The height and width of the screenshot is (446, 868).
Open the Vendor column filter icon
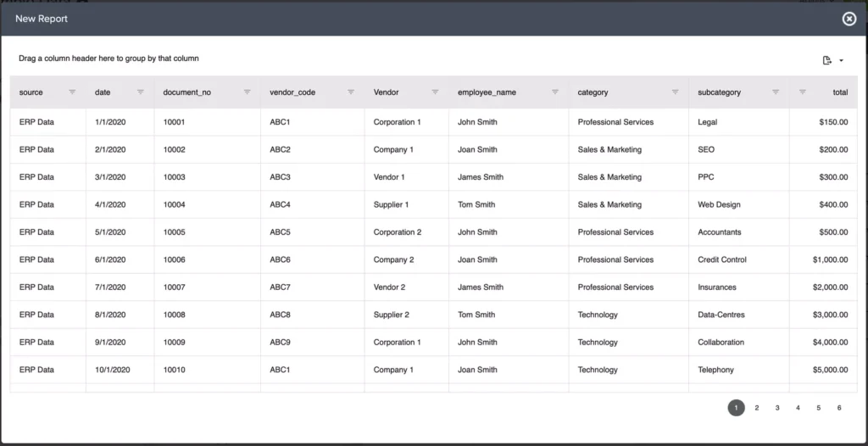point(435,92)
